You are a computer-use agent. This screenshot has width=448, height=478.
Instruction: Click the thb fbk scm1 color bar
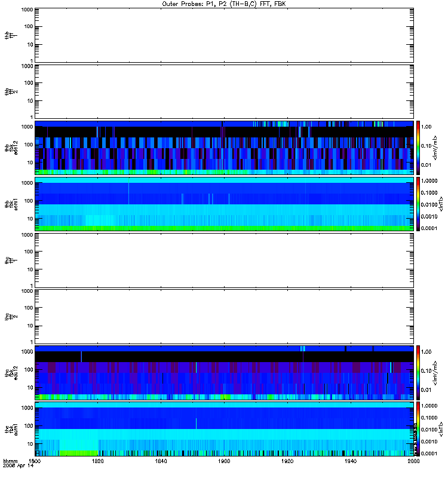(x=418, y=204)
